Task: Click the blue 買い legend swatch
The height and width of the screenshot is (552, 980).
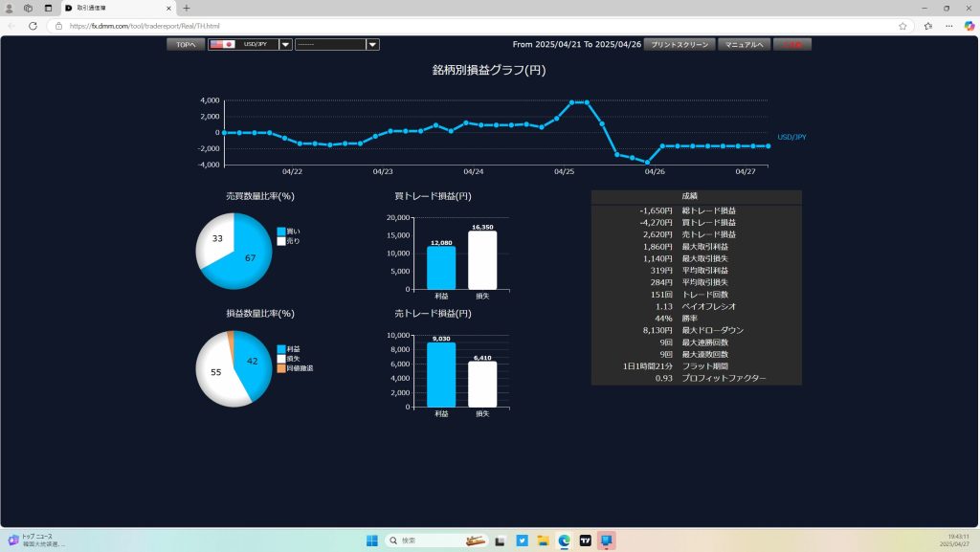Action: 281,232
